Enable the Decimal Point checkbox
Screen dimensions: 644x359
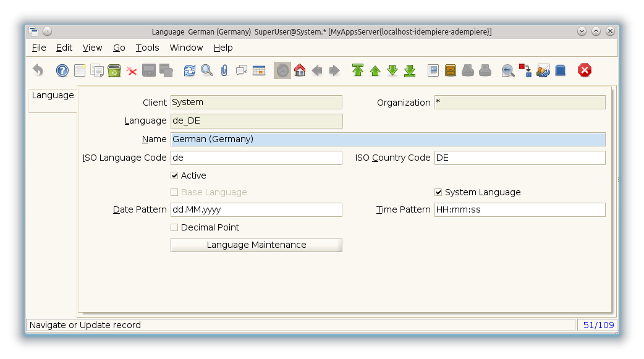point(174,227)
